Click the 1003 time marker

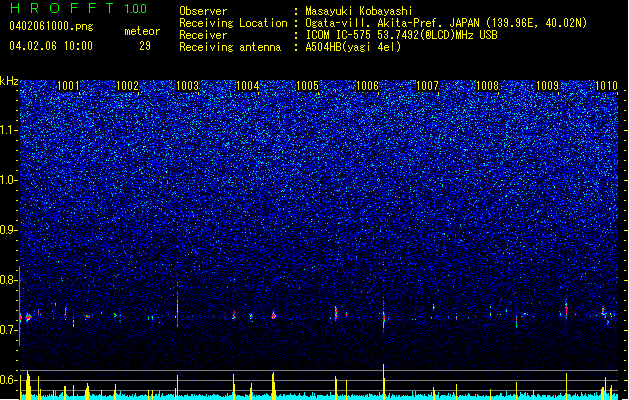(187, 86)
